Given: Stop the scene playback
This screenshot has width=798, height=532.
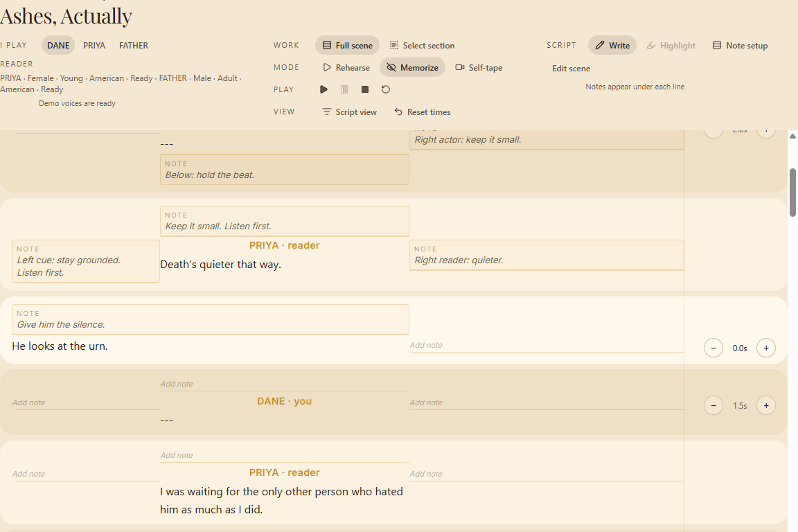Looking at the screenshot, I should (365, 89).
